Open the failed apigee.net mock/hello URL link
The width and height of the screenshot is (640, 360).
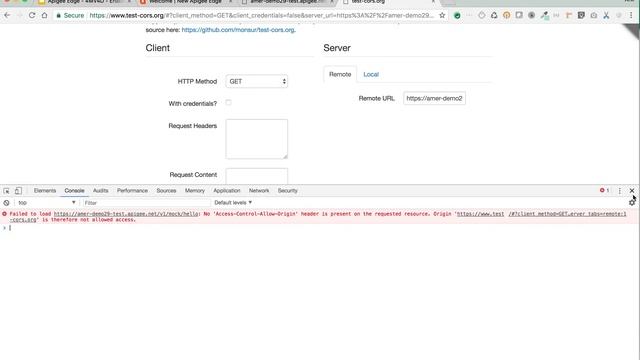pyautogui.click(x=126, y=214)
